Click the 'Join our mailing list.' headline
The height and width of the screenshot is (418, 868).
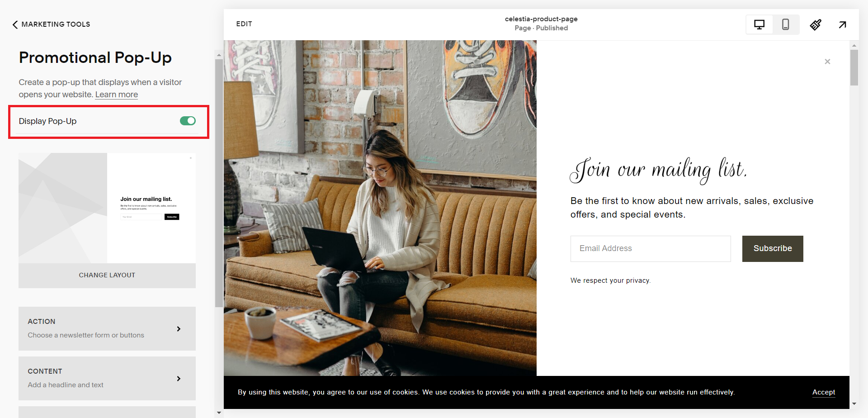click(658, 170)
